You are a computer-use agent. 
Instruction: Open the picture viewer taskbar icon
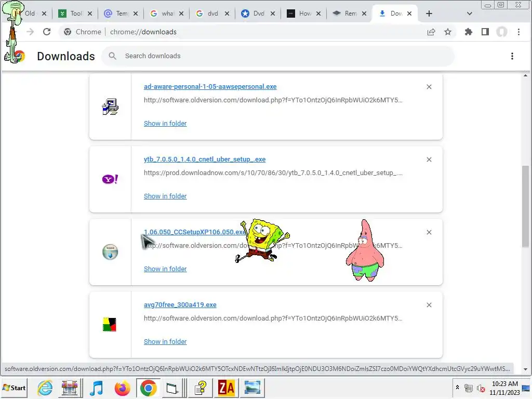click(x=252, y=388)
